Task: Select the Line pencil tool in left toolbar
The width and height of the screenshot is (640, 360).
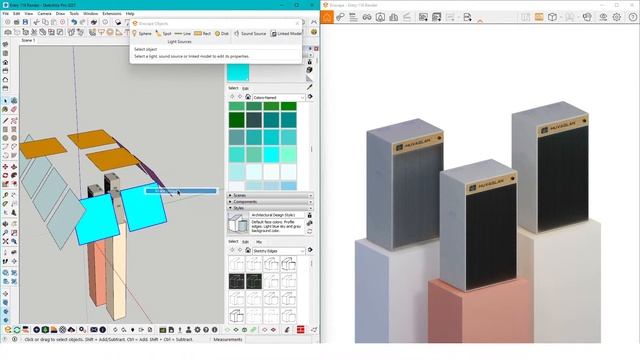Action: click(x=5, y=120)
